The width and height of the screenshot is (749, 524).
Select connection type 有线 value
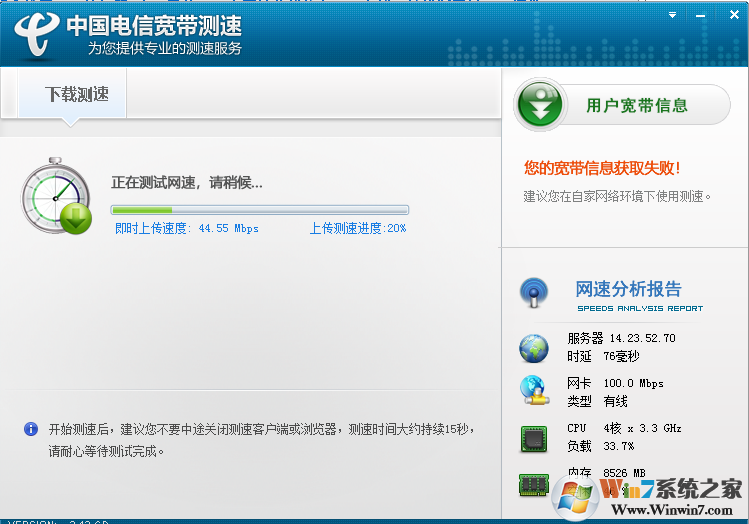tap(615, 401)
